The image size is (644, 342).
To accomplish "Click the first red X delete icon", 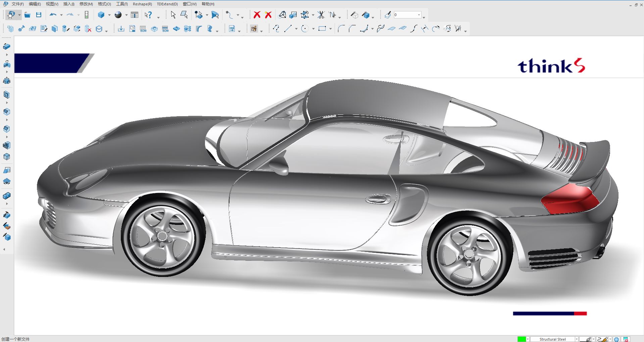I will click(257, 15).
